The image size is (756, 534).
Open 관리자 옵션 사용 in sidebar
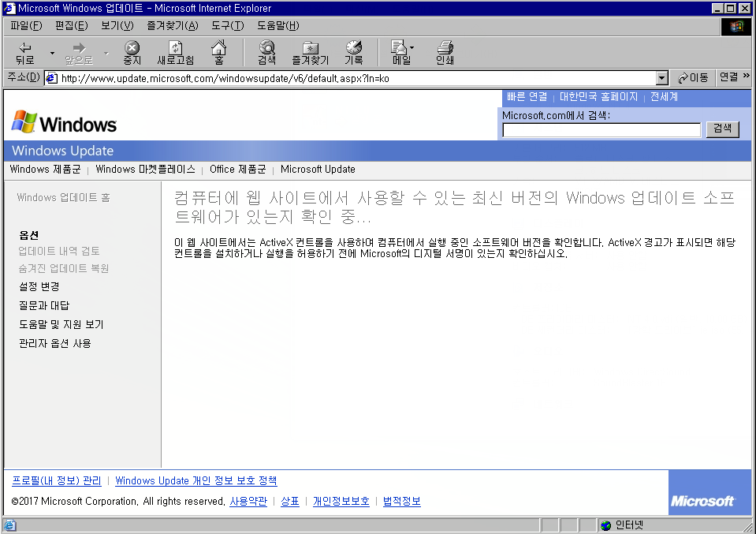click(x=55, y=343)
